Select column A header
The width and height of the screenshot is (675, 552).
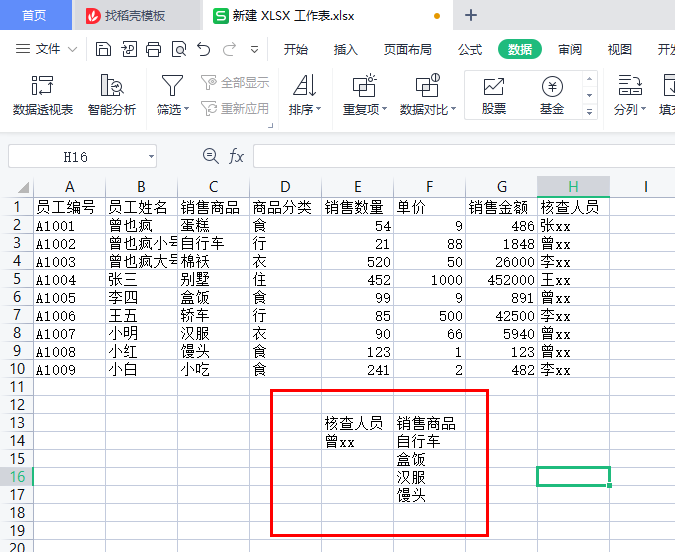pyautogui.click(x=69, y=187)
